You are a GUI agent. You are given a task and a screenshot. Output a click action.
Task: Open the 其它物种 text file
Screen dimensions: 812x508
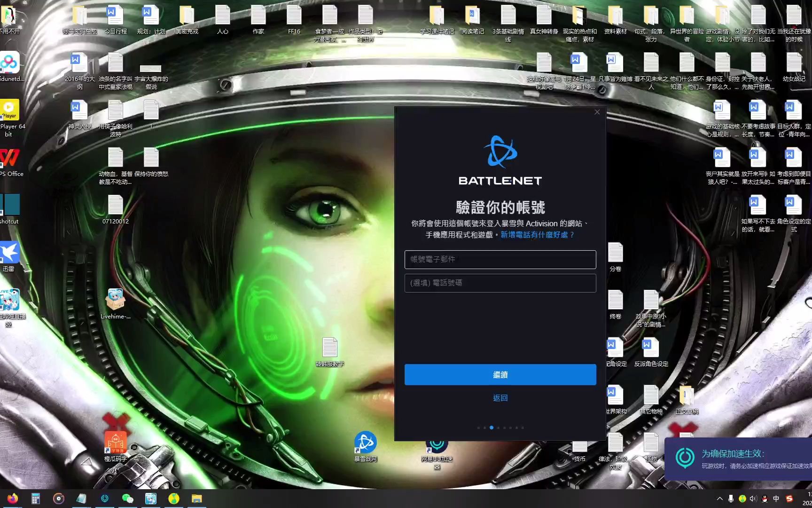[651, 399]
